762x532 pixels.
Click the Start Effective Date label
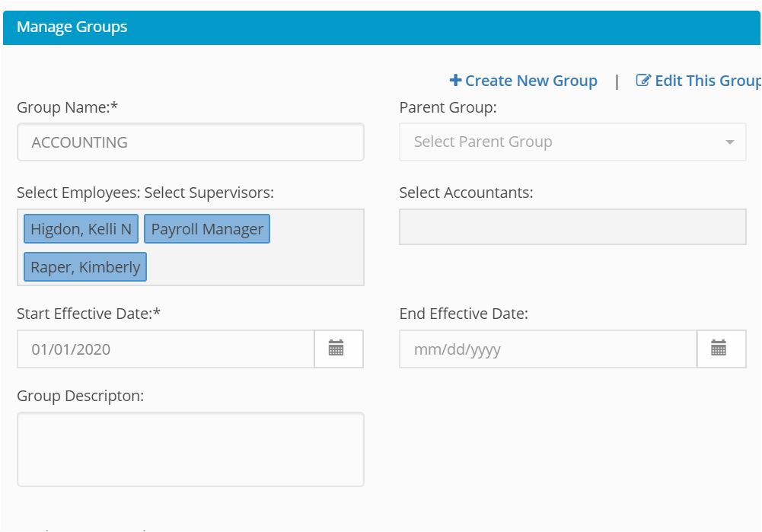coord(89,314)
